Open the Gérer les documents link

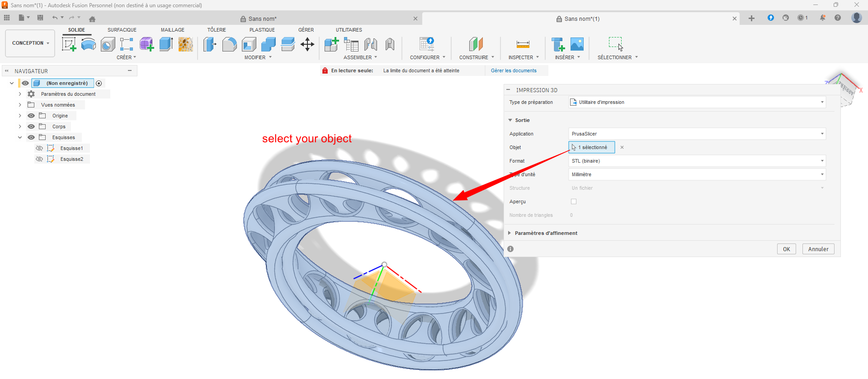coord(514,70)
